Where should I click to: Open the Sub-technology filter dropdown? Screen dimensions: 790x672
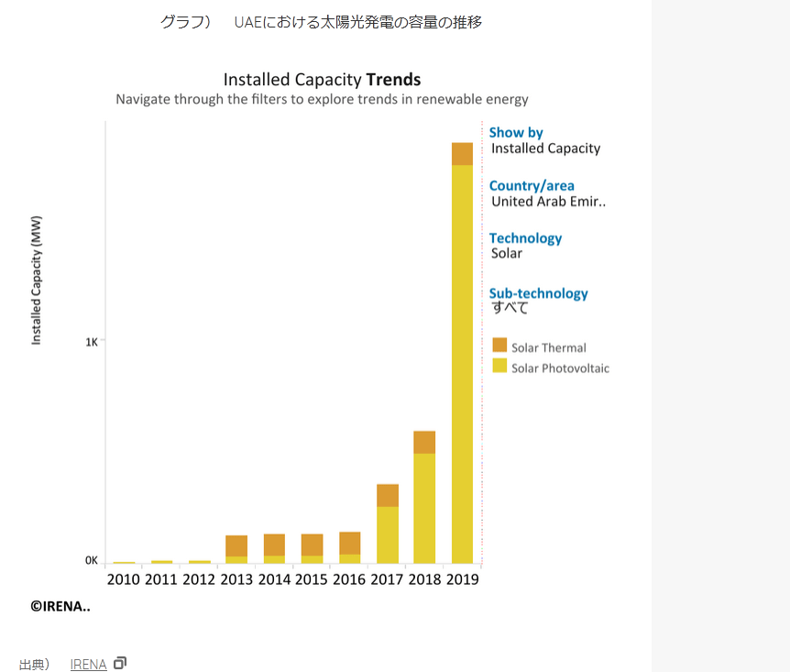510,308
